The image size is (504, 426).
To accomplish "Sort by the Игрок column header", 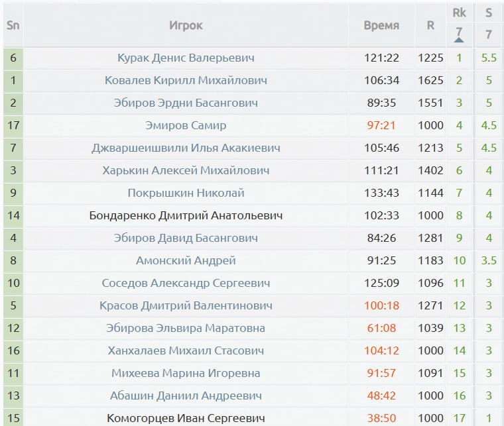I will click(x=186, y=25).
